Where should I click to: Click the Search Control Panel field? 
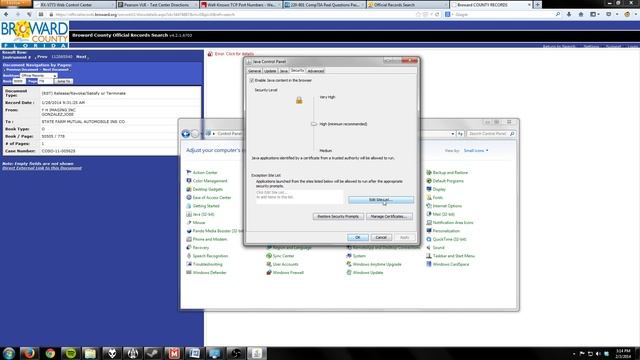click(491, 133)
